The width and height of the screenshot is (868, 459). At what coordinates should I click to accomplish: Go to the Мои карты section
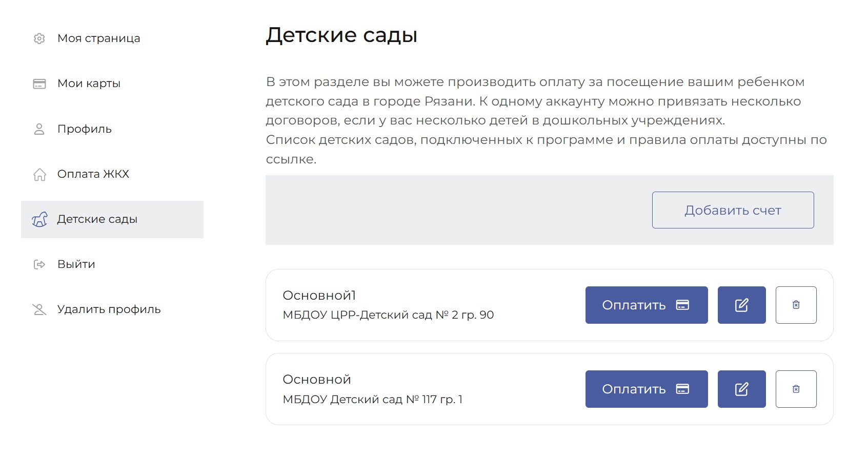click(89, 84)
